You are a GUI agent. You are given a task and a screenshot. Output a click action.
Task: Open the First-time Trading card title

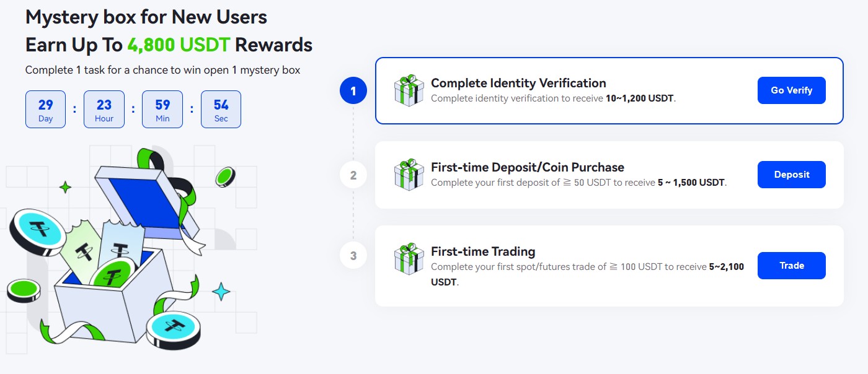tap(483, 251)
